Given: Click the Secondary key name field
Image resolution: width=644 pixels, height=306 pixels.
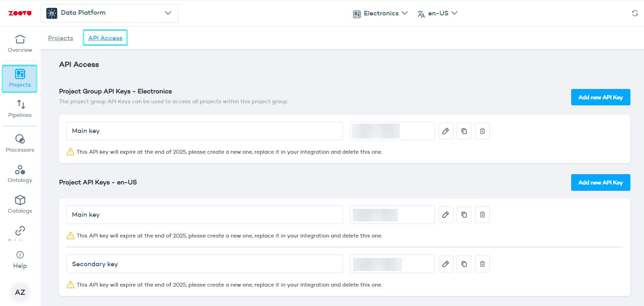Looking at the screenshot, I should (204, 264).
